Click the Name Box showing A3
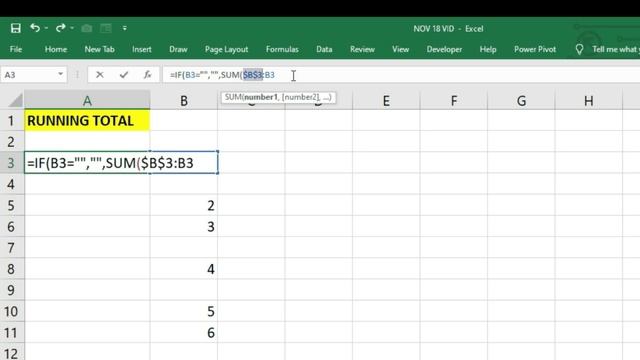Viewport: 640px width, 360px height. (29, 75)
